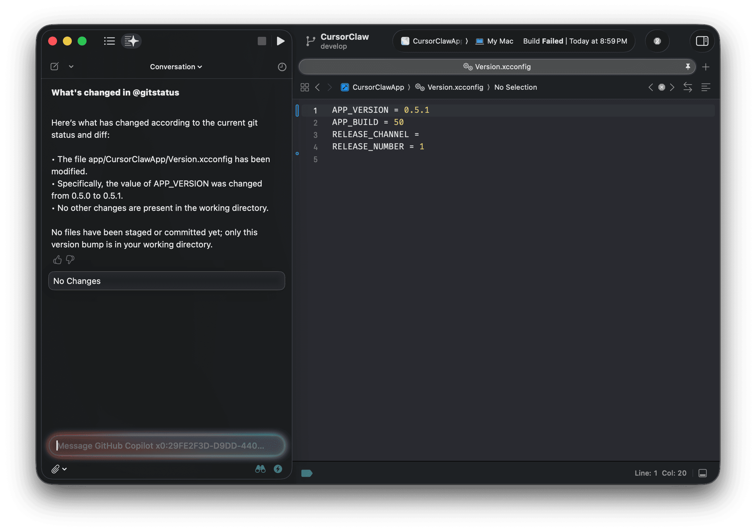This screenshot has width=756, height=532.
Task: Select the Version.xcconfig editor tab
Action: pyautogui.click(x=497, y=67)
